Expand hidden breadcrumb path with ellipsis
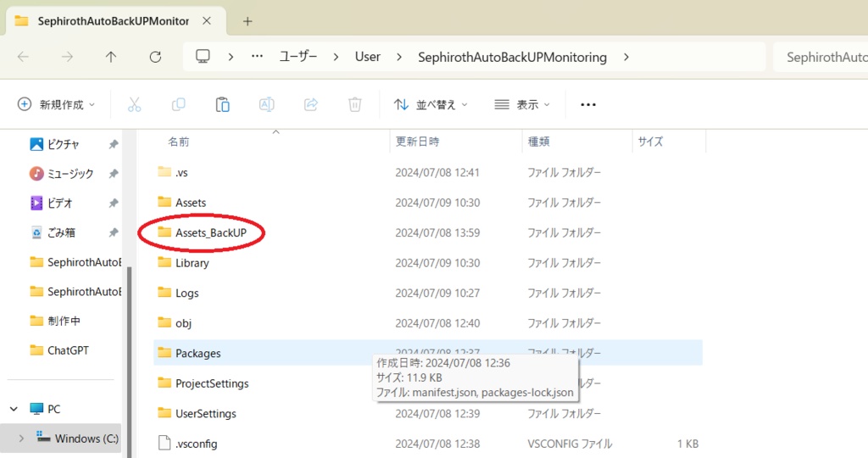The height and width of the screenshot is (458, 868). [x=257, y=57]
